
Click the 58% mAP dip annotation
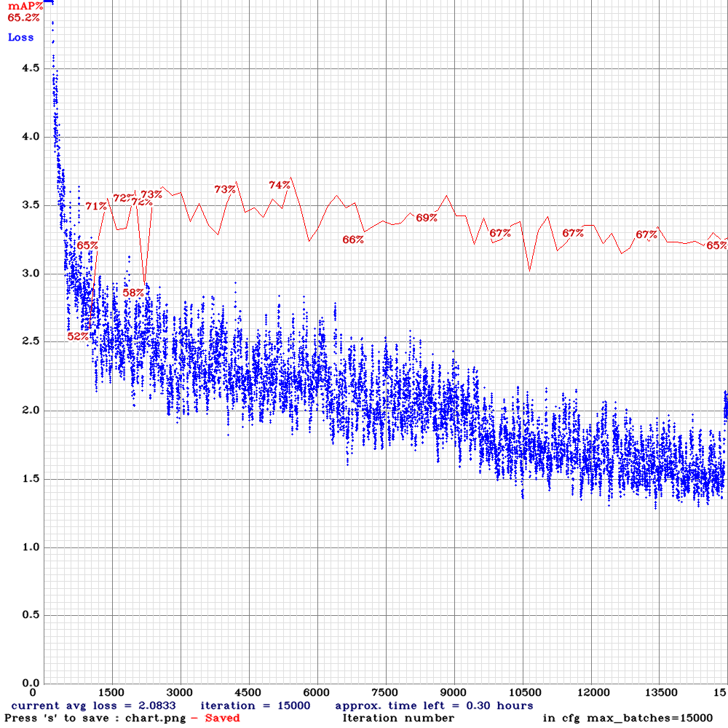coord(132,290)
